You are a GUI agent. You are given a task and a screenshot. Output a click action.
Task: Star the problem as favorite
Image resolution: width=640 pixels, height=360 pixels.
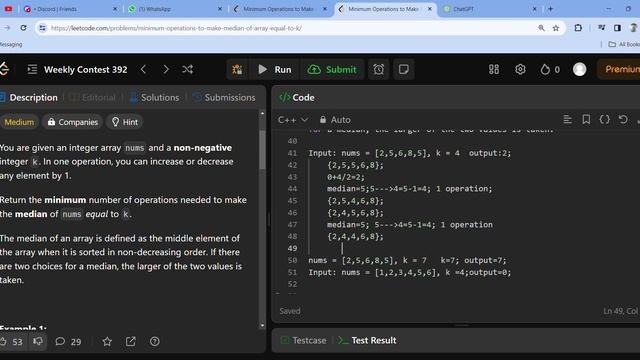[x=107, y=341]
